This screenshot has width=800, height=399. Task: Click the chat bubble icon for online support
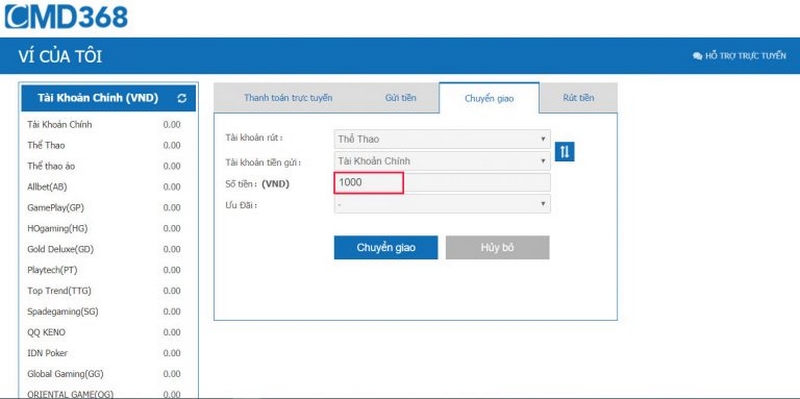pos(697,56)
